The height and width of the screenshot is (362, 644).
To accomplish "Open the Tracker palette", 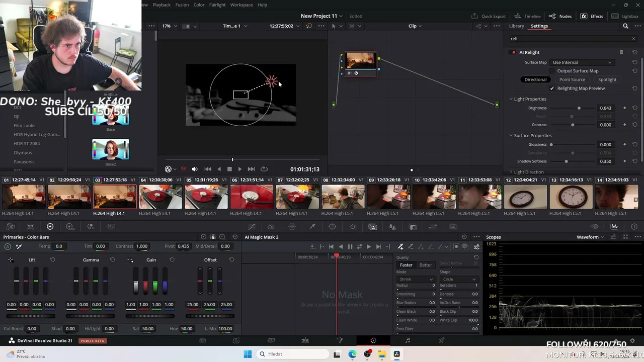I will click(353, 227).
